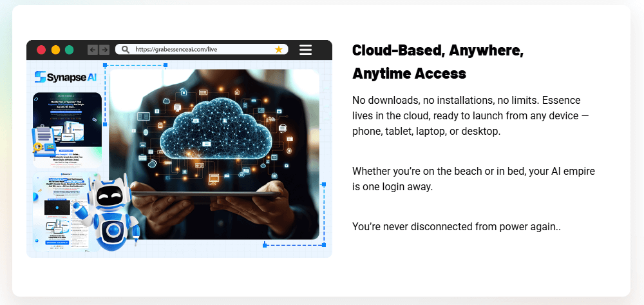
Task: Click the "You're never disconnected" text line
Action: pyautogui.click(x=457, y=227)
